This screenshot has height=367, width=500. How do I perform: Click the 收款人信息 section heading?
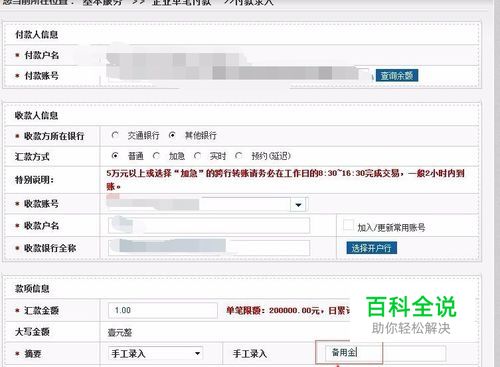(x=36, y=116)
